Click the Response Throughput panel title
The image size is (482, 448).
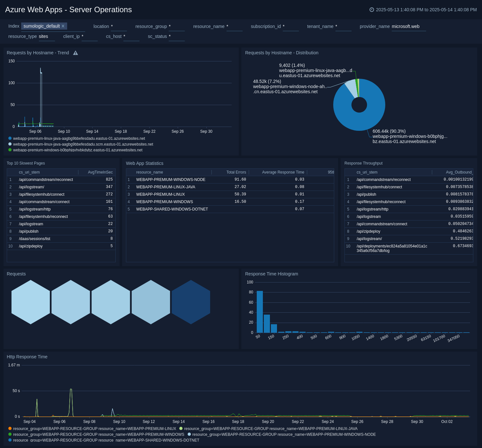pyautogui.click(x=363, y=163)
